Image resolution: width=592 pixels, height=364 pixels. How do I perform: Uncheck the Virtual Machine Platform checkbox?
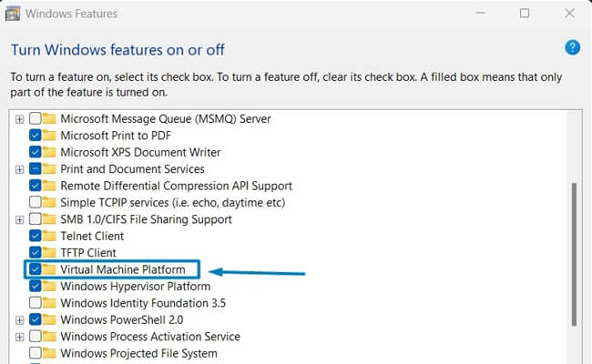(x=36, y=269)
